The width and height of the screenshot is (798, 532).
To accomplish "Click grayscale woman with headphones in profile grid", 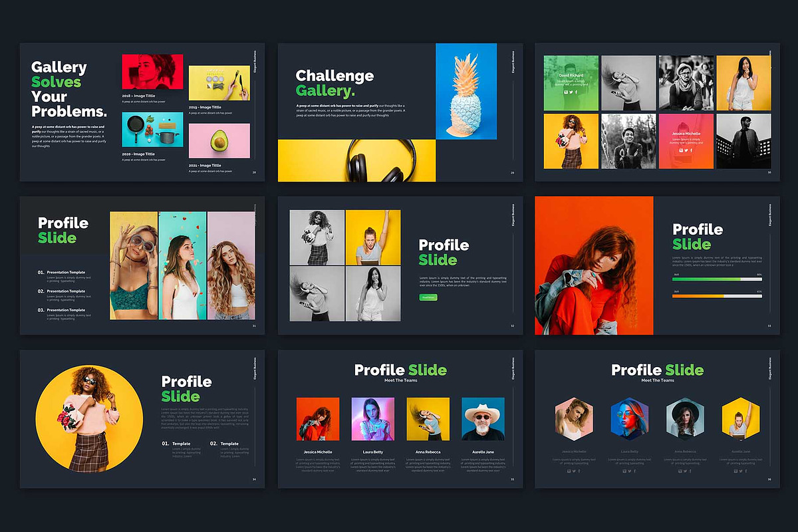I will [x=317, y=294].
